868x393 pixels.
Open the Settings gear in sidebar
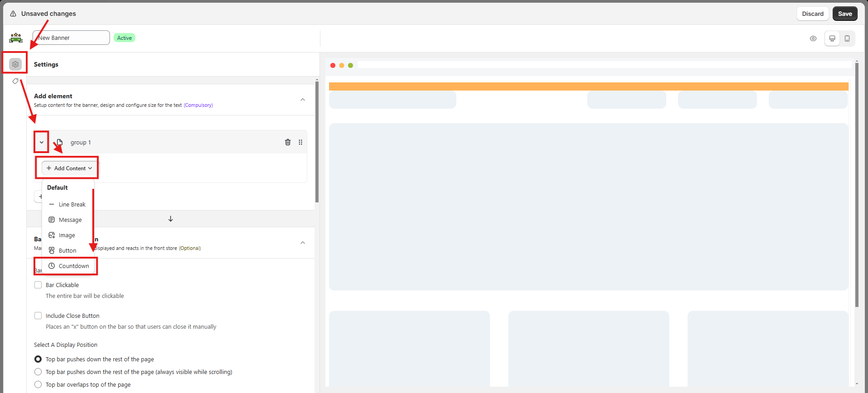pyautogui.click(x=15, y=64)
